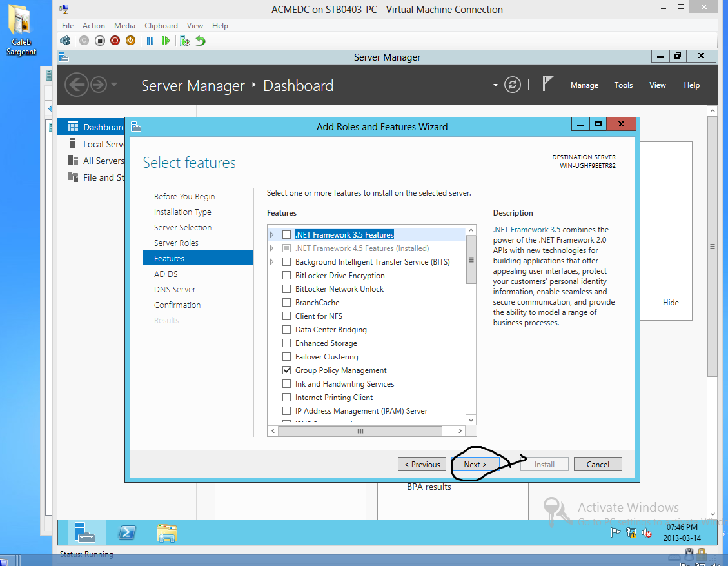Screen dimensions: 728x566
Task: Tick the BranchCache checkbox
Action: tap(286, 303)
